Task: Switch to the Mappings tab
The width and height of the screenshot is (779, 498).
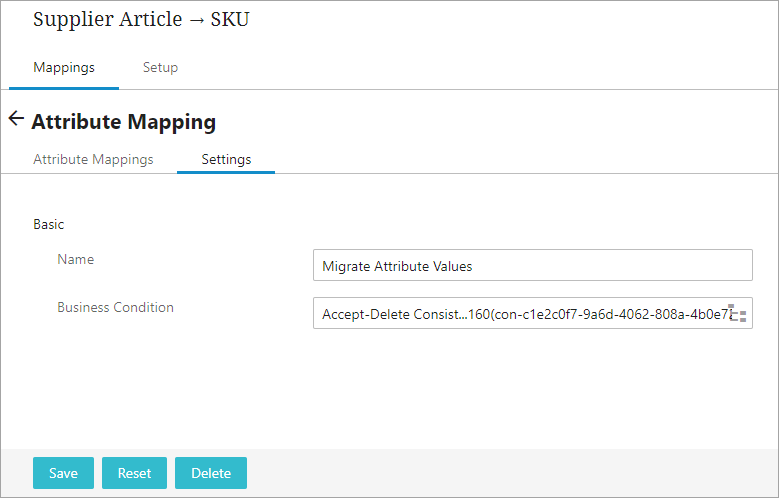Action: [64, 68]
